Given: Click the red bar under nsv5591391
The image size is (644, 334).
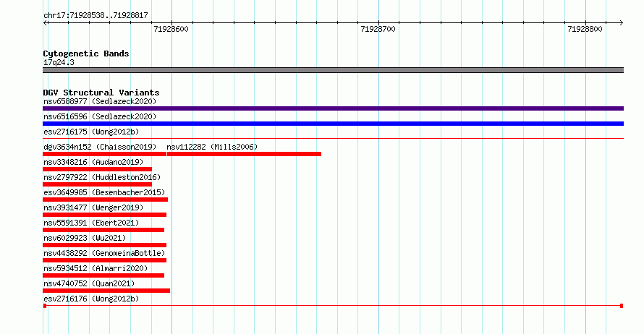Looking at the screenshot, I should [103, 230].
